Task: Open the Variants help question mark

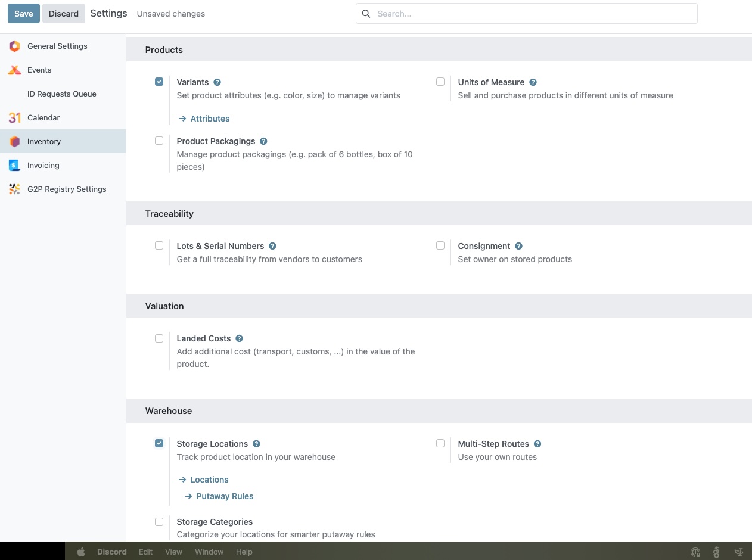Action: pos(217,82)
